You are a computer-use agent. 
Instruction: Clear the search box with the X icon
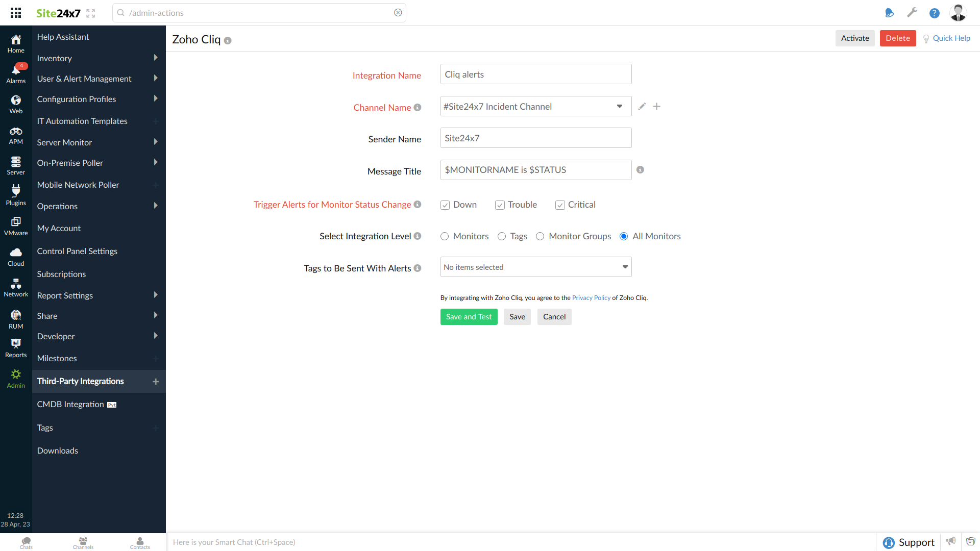tap(398, 13)
